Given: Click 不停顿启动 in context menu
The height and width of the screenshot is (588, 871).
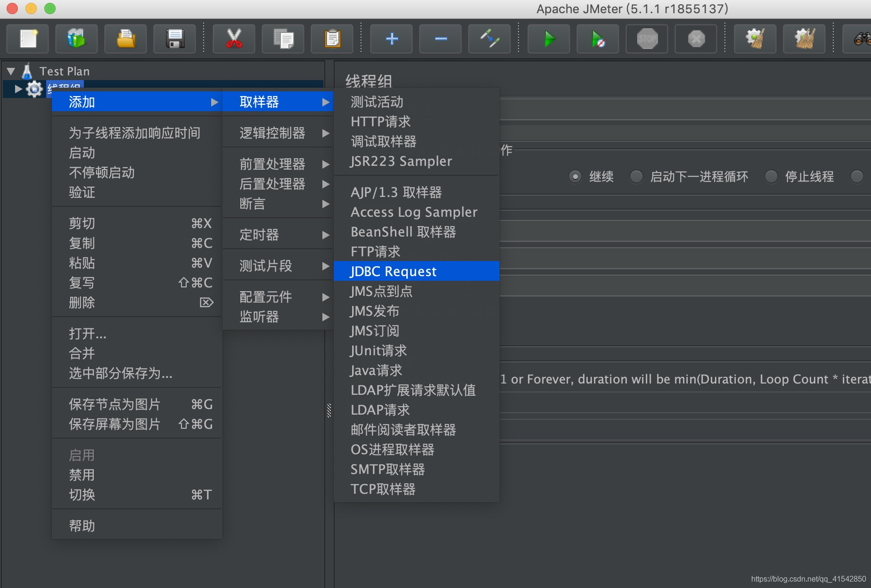Looking at the screenshot, I should pos(137,172).
